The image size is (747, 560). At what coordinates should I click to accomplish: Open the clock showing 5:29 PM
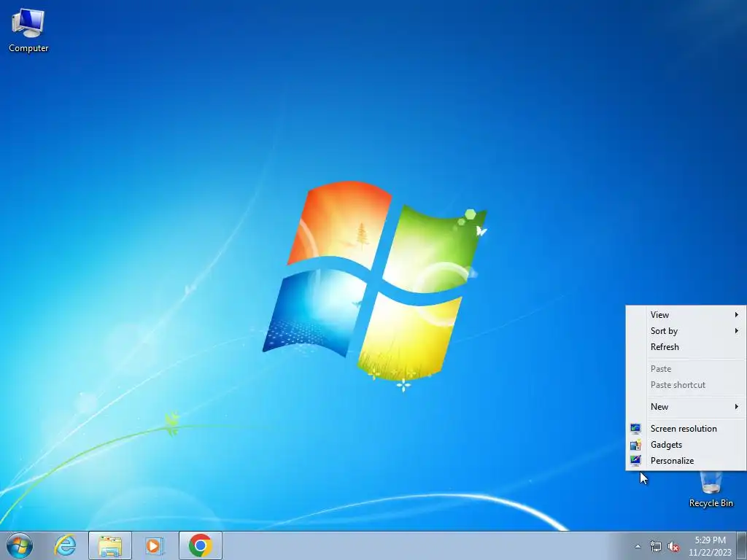pyautogui.click(x=710, y=546)
